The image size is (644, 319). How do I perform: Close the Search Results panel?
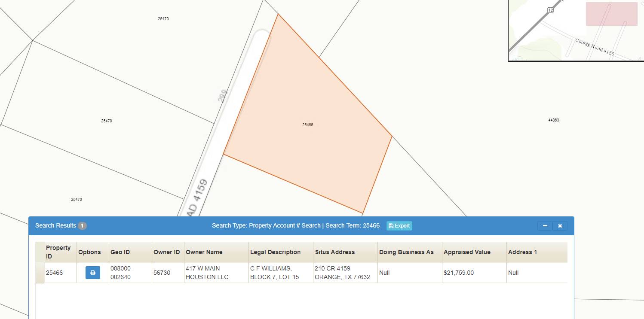560,226
